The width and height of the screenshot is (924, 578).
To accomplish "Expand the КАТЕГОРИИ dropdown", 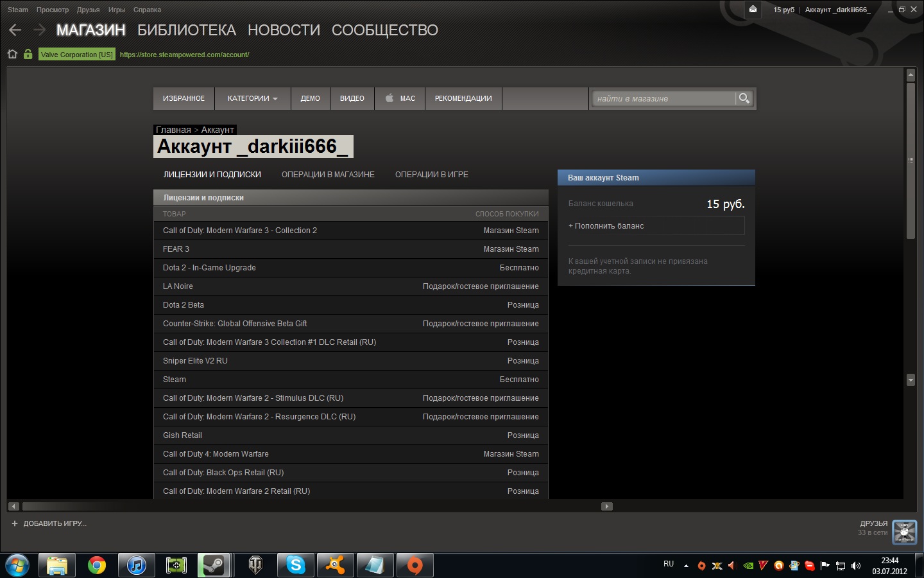I will [x=253, y=98].
